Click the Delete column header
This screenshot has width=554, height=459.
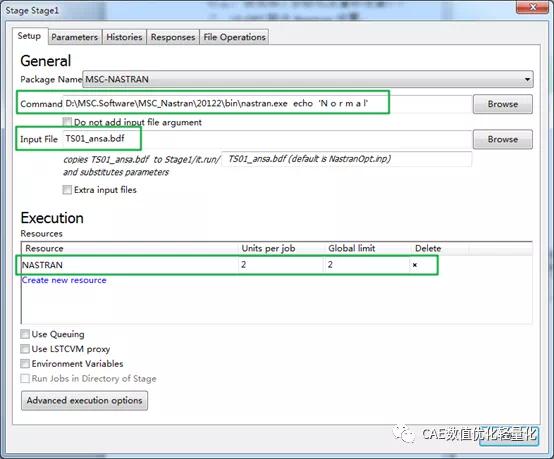point(440,248)
